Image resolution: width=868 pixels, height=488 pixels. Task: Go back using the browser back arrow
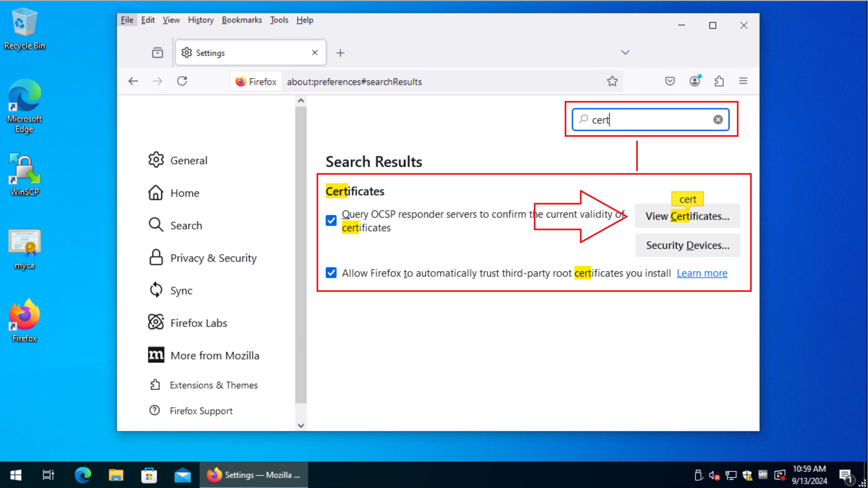133,81
